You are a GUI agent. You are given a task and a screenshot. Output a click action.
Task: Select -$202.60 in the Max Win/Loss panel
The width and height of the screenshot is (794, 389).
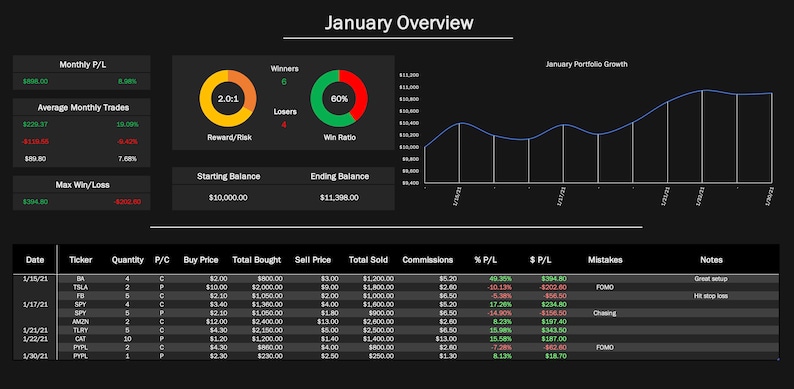point(127,202)
